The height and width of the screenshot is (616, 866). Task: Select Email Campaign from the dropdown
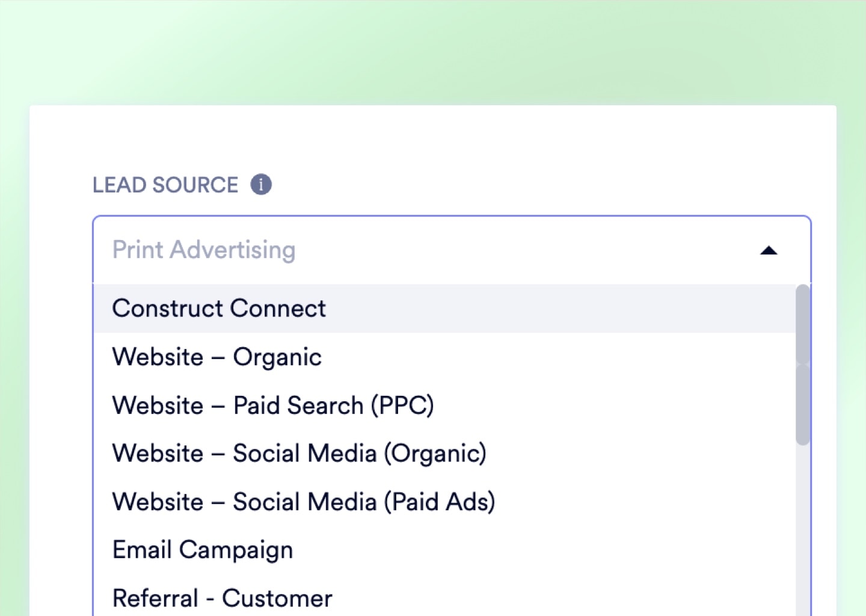click(x=202, y=549)
